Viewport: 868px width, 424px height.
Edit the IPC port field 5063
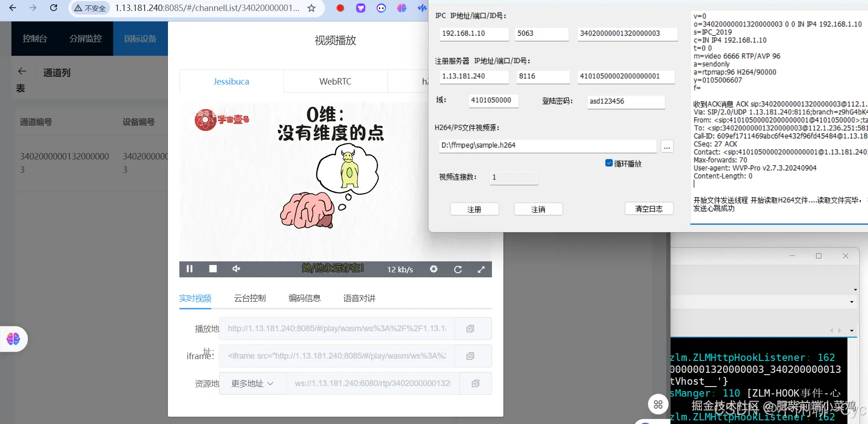[542, 34]
